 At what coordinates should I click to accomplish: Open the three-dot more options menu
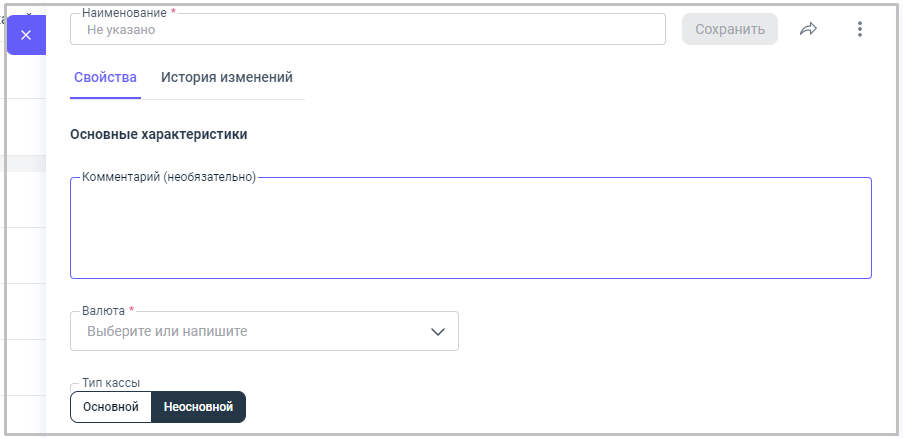pyautogui.click(x=859, y=29)
